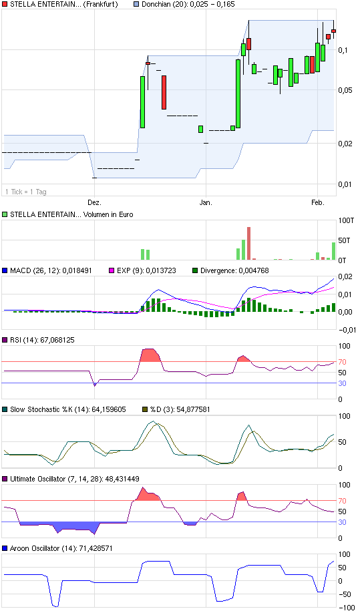Viewport: 364px width, 613px height.
Task: Click the blue Aroon Oscillator legend swatch
Action: pos(5,548)
